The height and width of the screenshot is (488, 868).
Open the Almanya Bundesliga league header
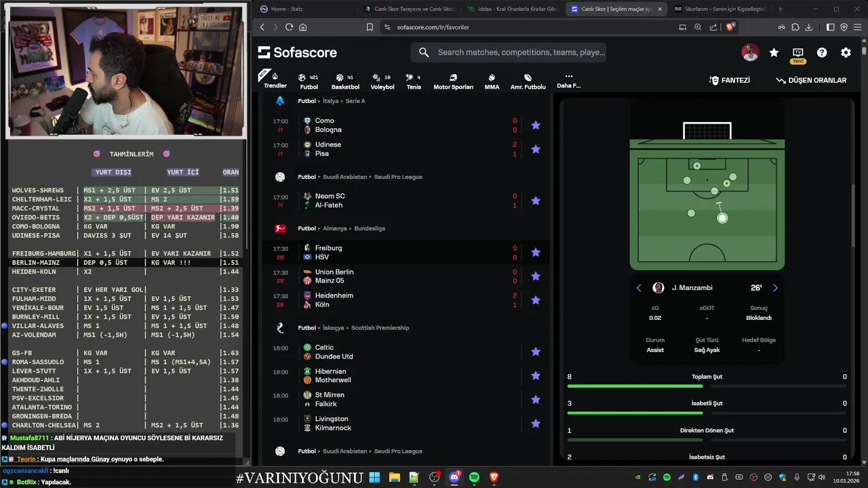[341, 228]
